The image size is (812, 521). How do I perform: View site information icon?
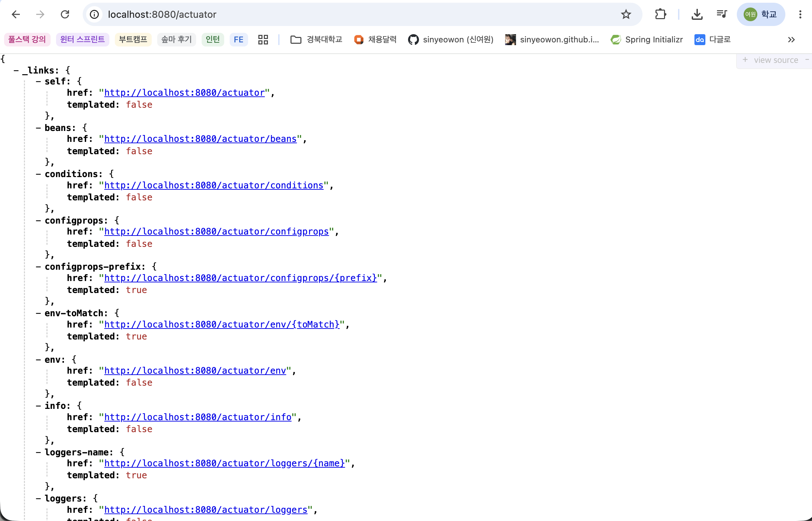(x=94, y=14)
